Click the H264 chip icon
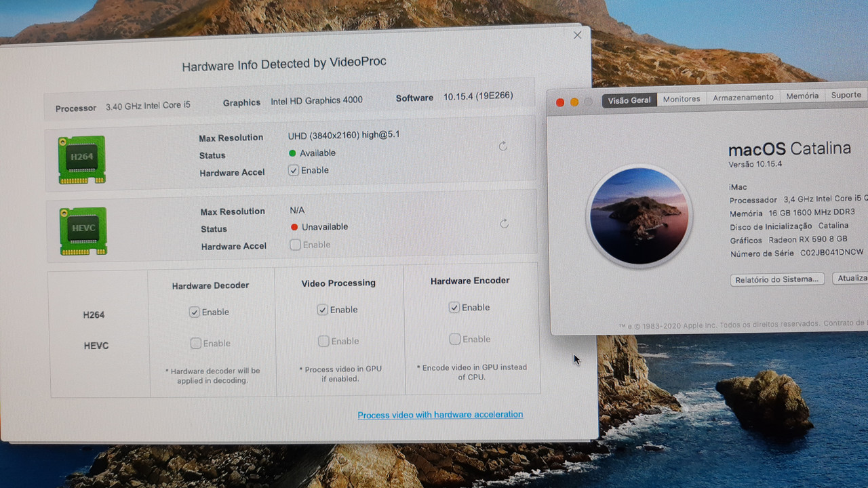The image size is (868, 488). pyautogui.click(x=82, y=159)
